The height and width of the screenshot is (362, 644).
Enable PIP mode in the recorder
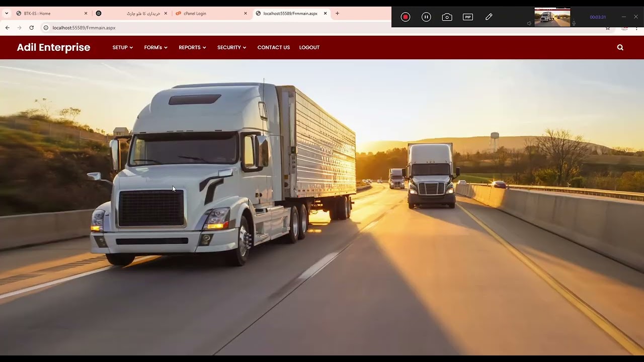tap(468, 17)
